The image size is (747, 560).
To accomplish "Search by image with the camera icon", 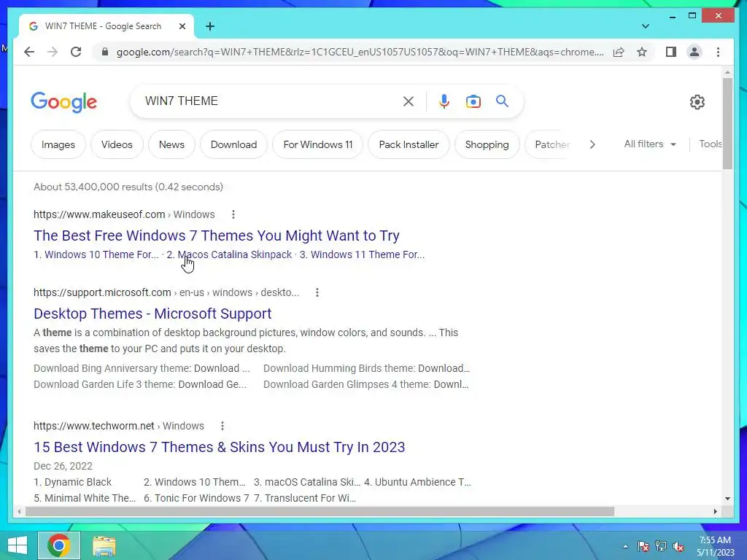I will tap(473, 101).
